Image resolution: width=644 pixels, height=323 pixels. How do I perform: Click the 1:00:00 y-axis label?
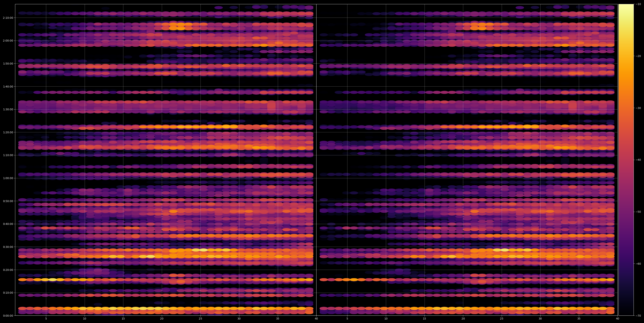pyautogui.click(x=8, y=178)
